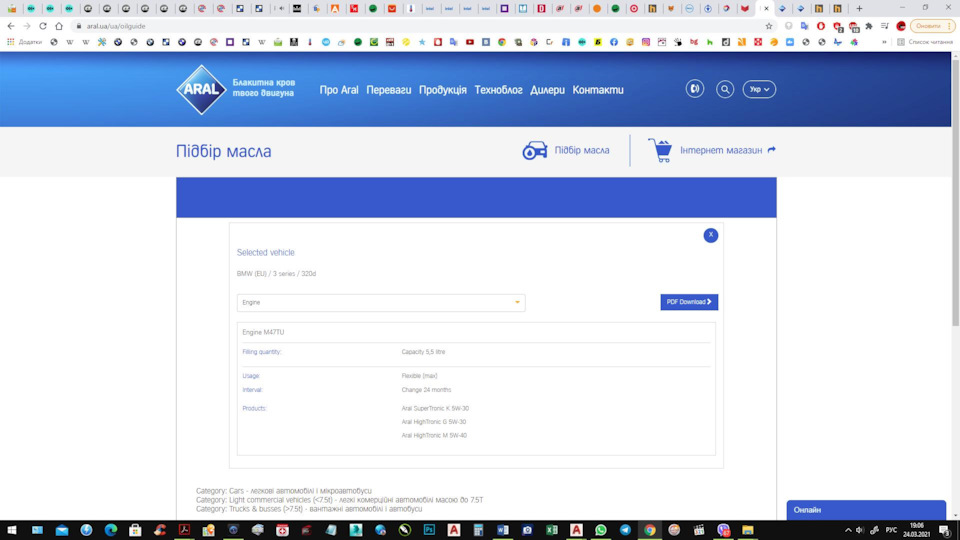Open the browser home page icon
960x540 pixels.
click(x=59, y=26)
